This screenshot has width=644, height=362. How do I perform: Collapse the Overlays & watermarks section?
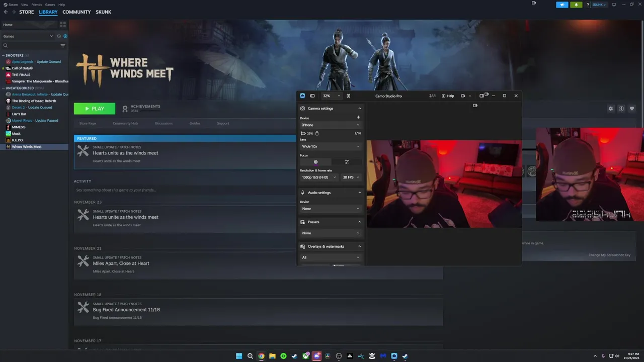point(359,246)
